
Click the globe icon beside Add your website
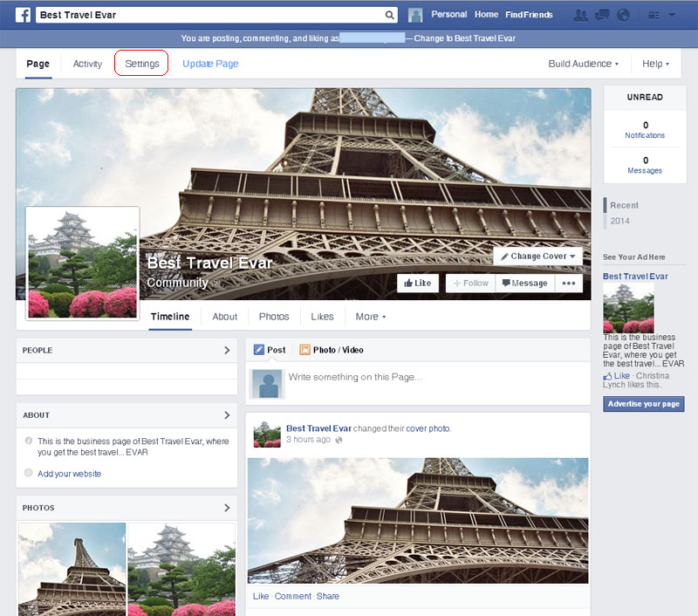(x=29, y=473)
